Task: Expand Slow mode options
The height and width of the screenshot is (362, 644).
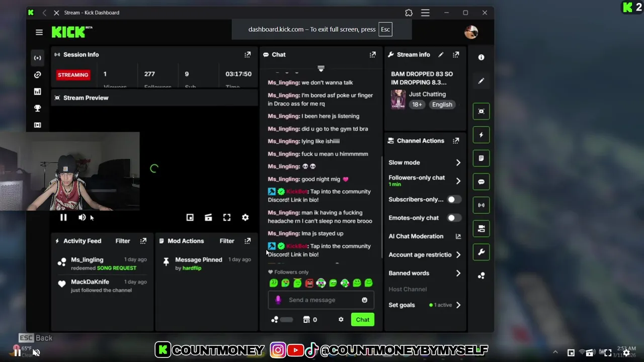Action: 458,162
